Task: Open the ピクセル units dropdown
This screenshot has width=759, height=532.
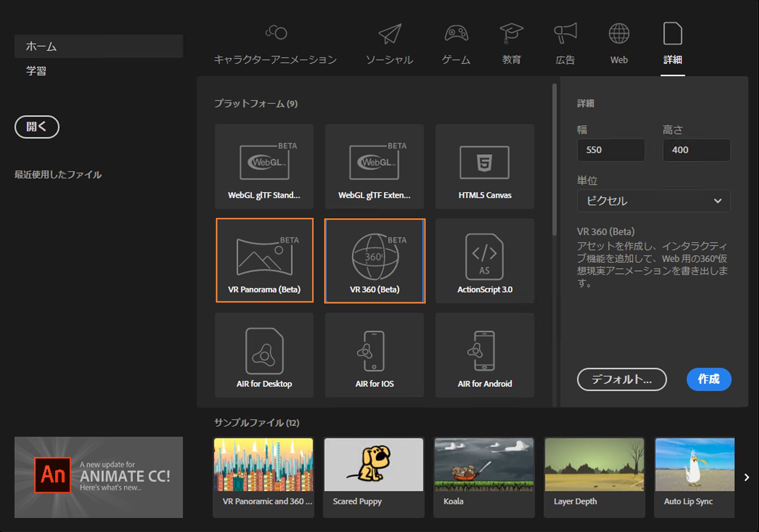Action: (x=654, y=201)
